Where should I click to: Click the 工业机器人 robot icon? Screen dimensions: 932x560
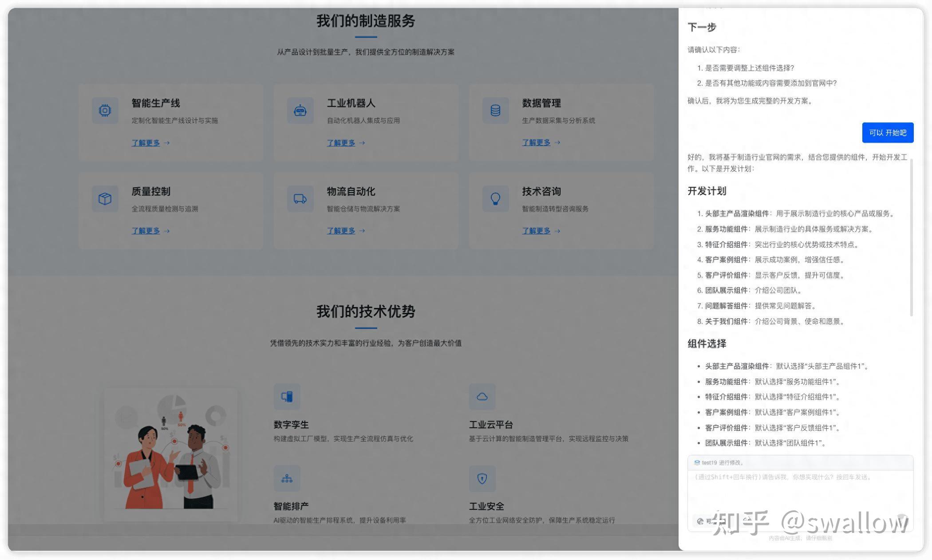pyautogui.click(x=300, y=110)
